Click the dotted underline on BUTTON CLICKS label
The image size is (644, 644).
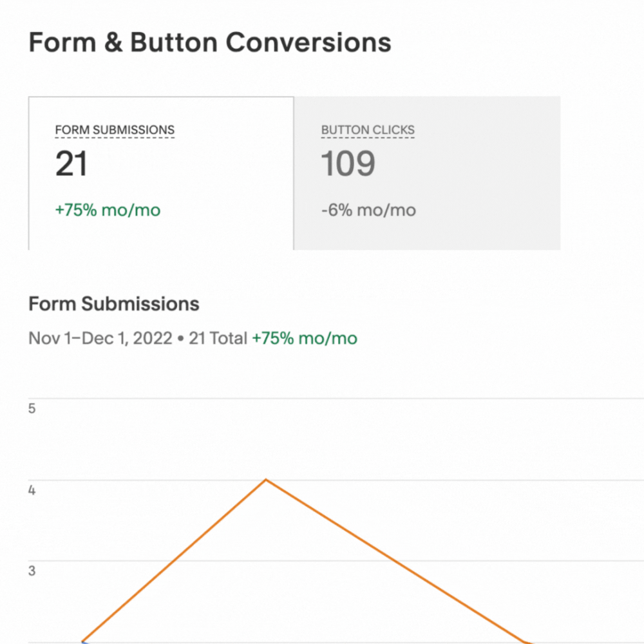point(368,137)
